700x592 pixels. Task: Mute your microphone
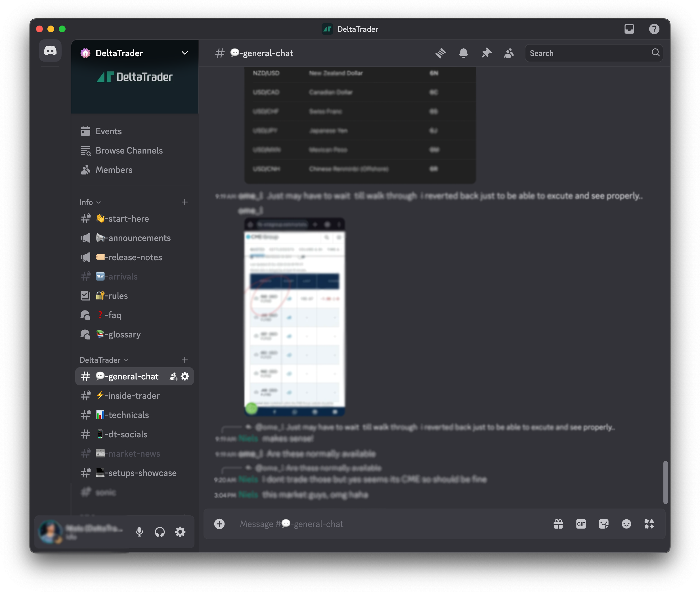point(140,532)
